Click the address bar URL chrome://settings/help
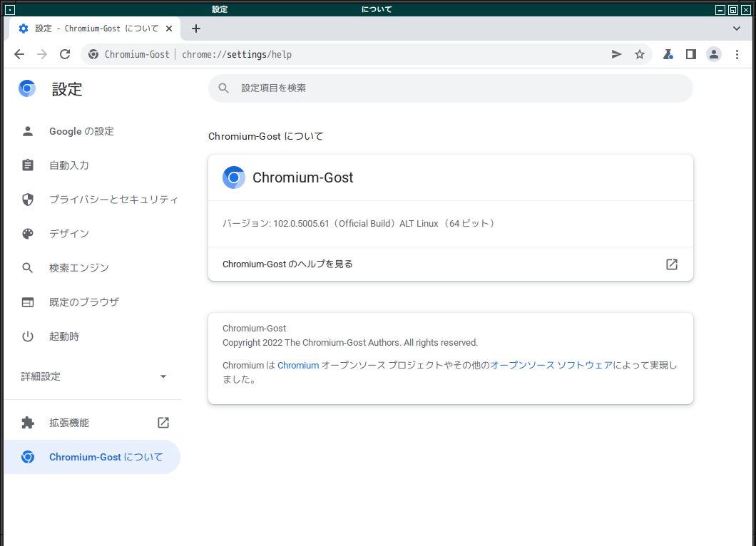The height and width of the screenshot is (546, 756). 237,54
